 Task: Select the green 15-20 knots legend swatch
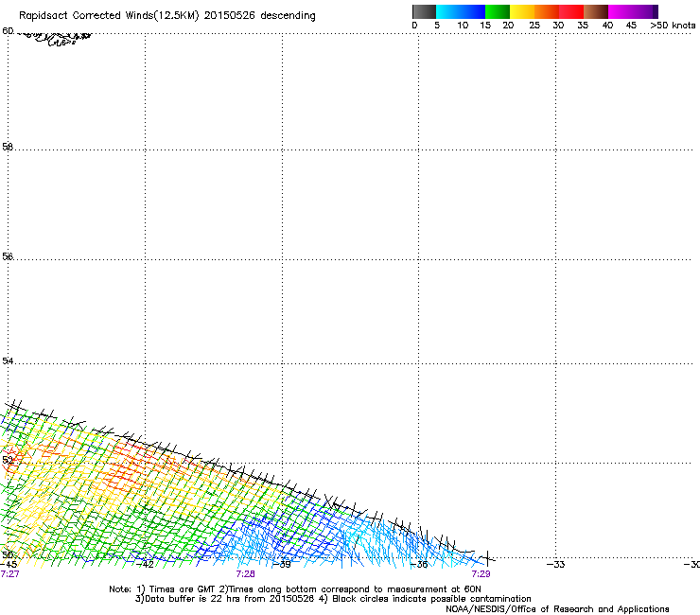[498, 11]
